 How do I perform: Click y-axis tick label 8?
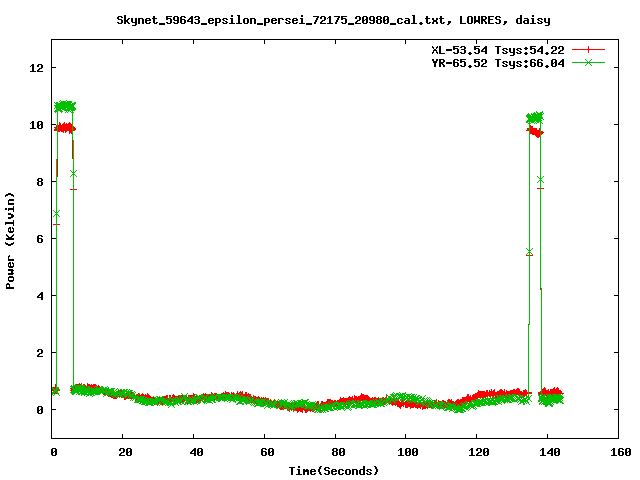(40, 182)
